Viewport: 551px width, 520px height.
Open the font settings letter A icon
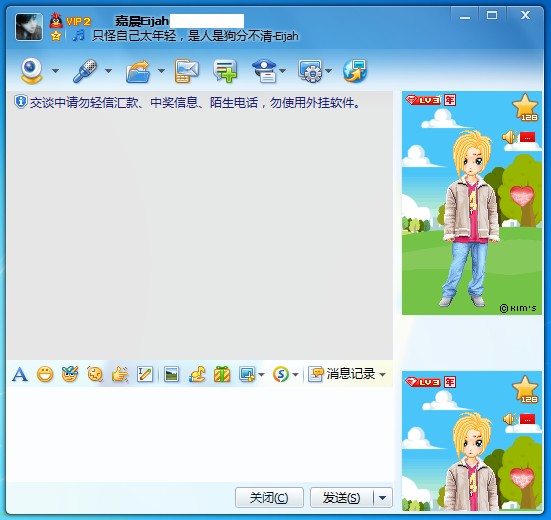[x=20, y=374]
